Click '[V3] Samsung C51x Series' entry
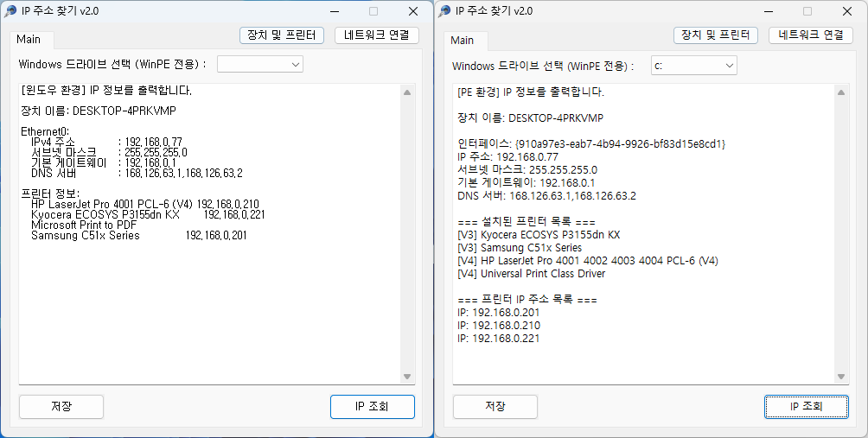 coord(520,248)
